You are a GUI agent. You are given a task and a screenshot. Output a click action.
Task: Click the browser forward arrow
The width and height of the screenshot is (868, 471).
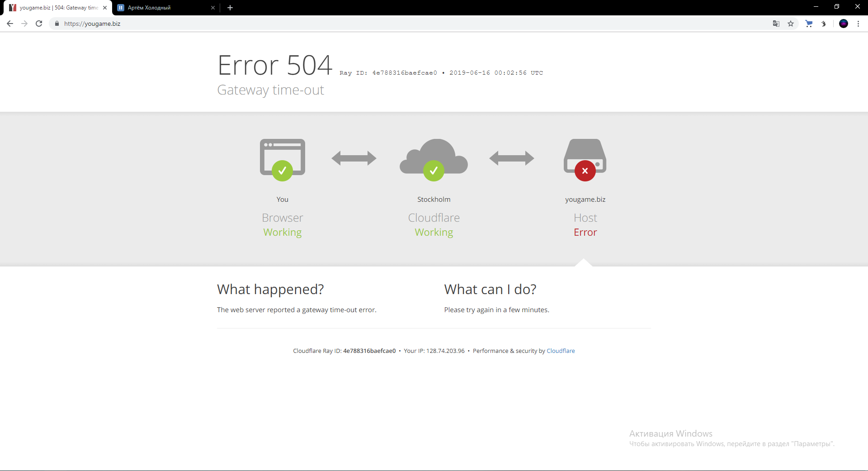24,24
